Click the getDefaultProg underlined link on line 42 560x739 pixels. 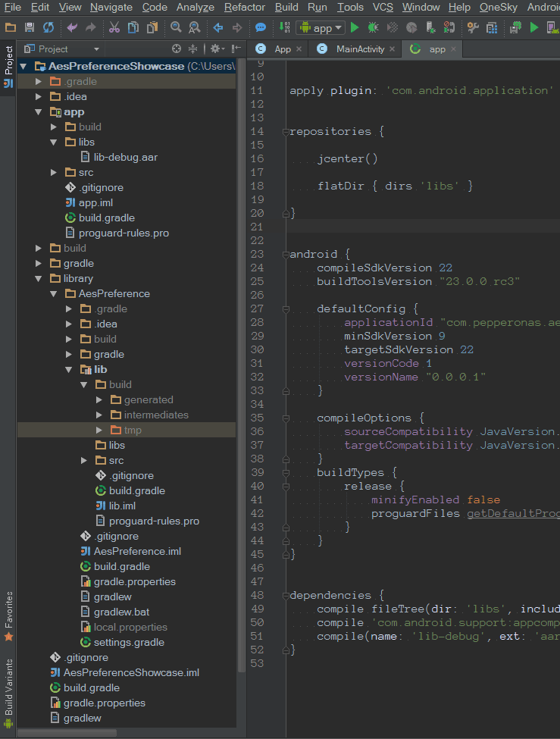pyautogui.click(x=513, y=514)
